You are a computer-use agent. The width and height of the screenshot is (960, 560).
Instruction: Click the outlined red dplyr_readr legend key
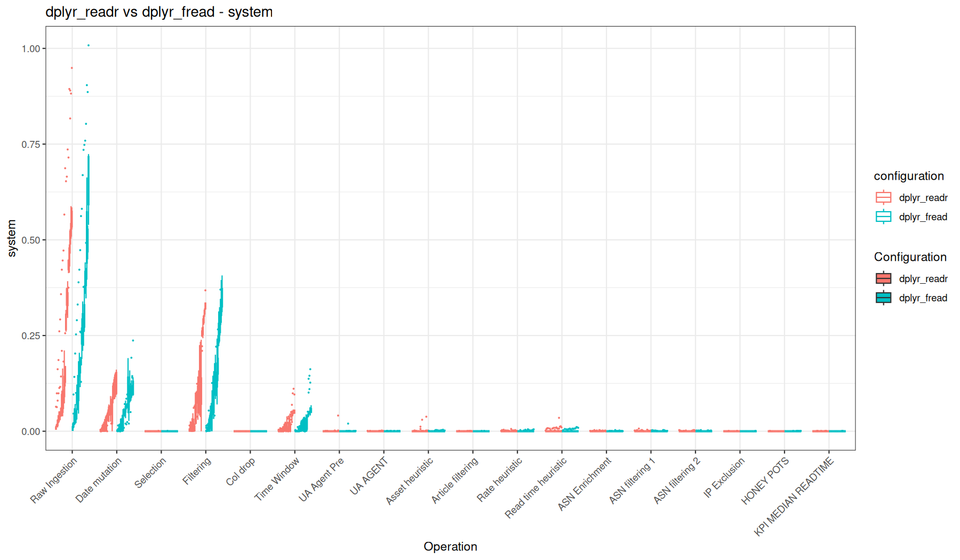click(884, 197)
